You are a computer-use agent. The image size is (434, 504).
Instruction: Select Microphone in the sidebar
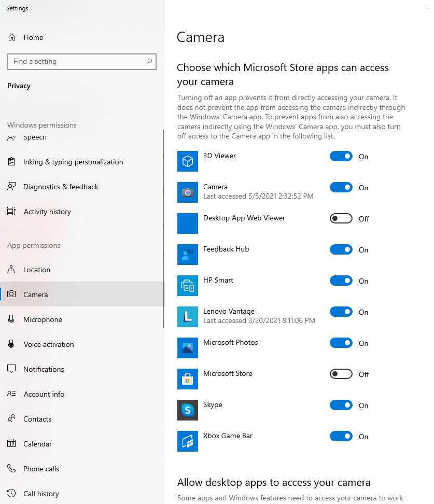point(82,319)
